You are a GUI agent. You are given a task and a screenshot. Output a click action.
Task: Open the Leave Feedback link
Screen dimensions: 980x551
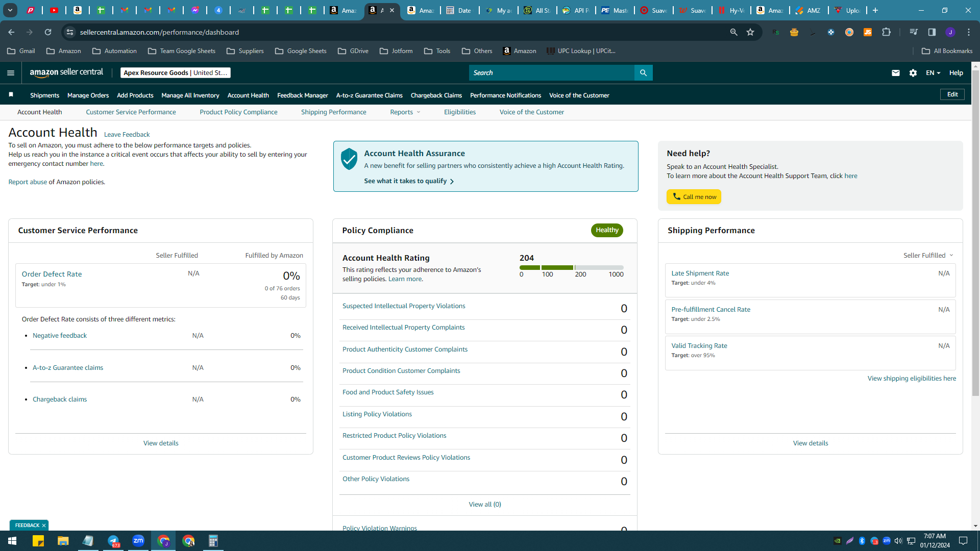pyautogui.click(x=127, y=135)
